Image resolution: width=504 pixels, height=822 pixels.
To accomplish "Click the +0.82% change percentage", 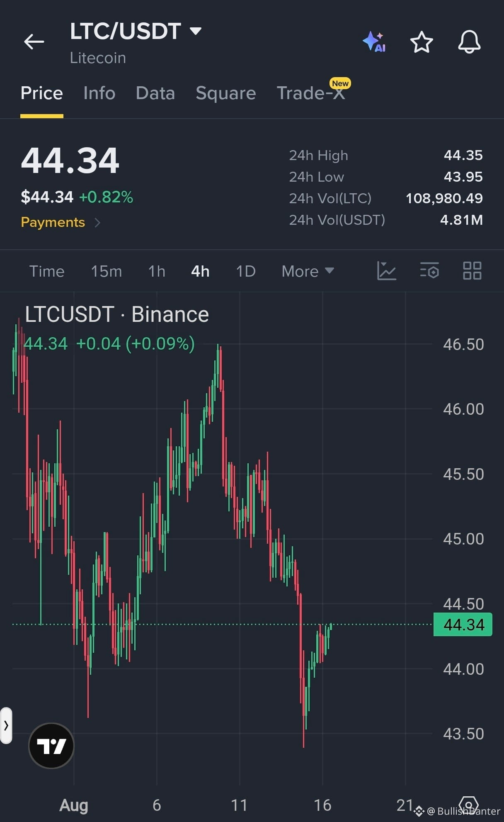I will 106,197.
